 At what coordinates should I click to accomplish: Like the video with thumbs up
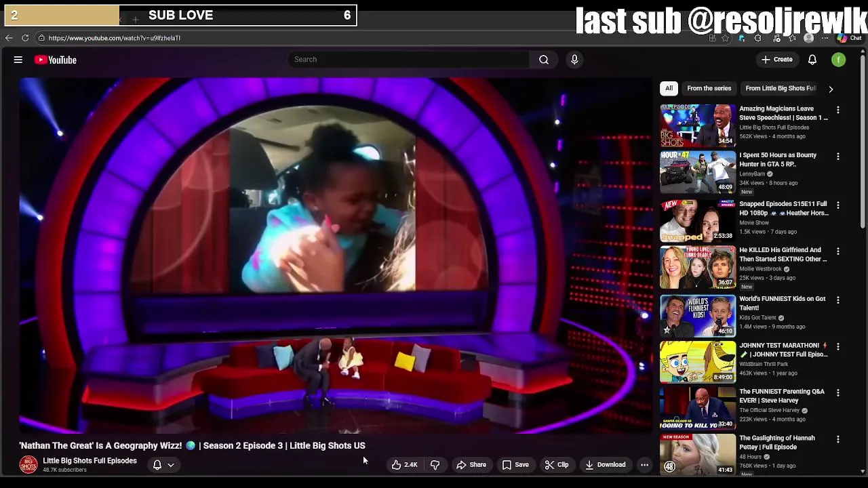click(404, 465)
